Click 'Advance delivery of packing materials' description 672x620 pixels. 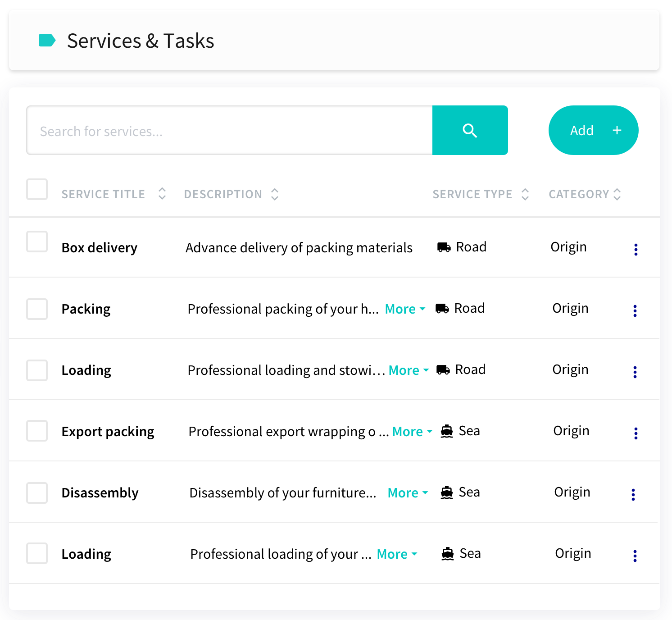click(x=299, y=248)
